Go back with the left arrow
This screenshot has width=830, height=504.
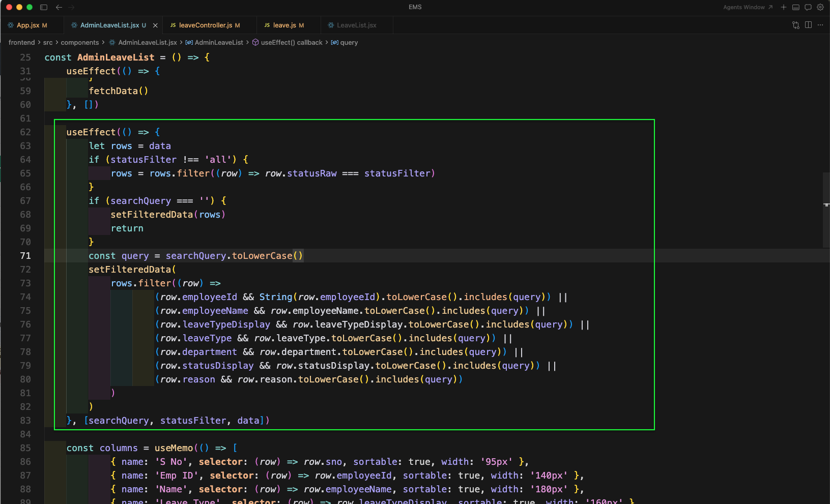pyautogui.click(x=59, y=7)
